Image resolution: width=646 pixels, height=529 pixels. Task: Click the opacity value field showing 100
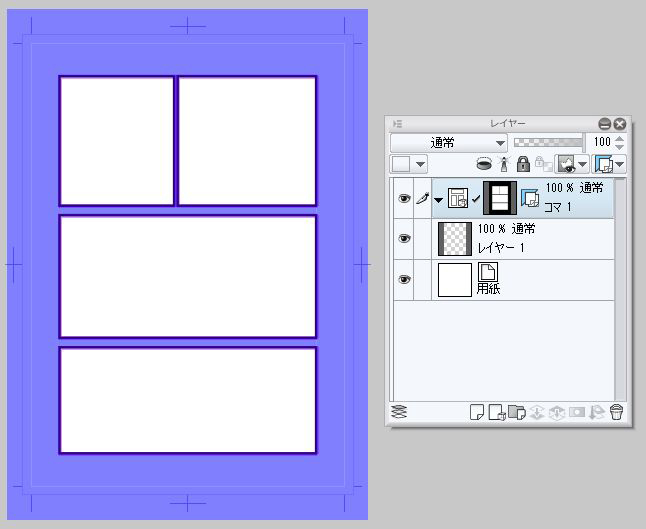tap(602, 142)
